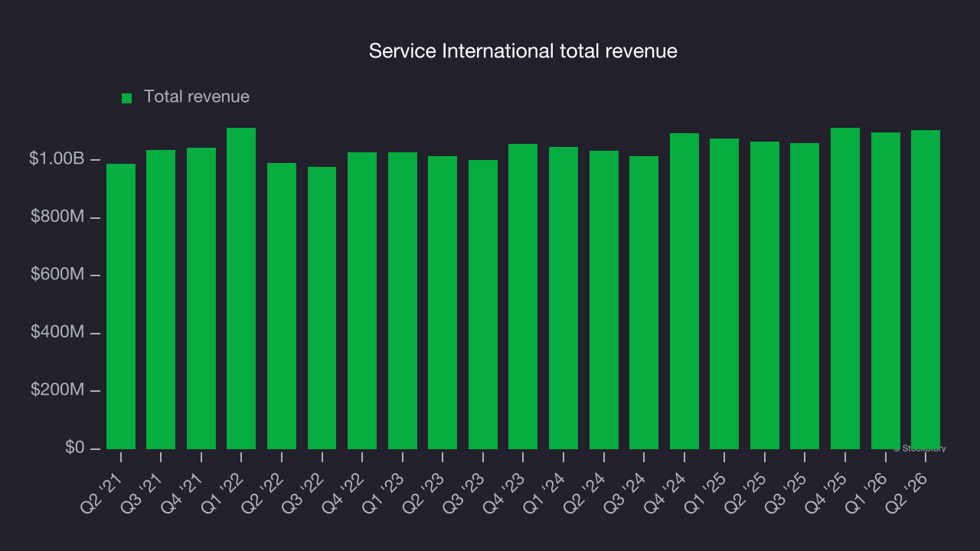Click the Total revenue legend label

pyautogui.click(x=197, y=97)
